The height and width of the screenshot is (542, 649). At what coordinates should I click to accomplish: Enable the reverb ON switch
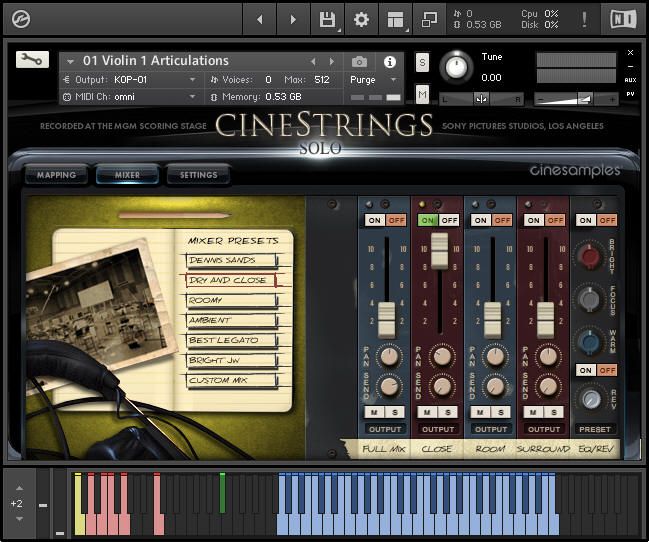(x=584, y=370)
